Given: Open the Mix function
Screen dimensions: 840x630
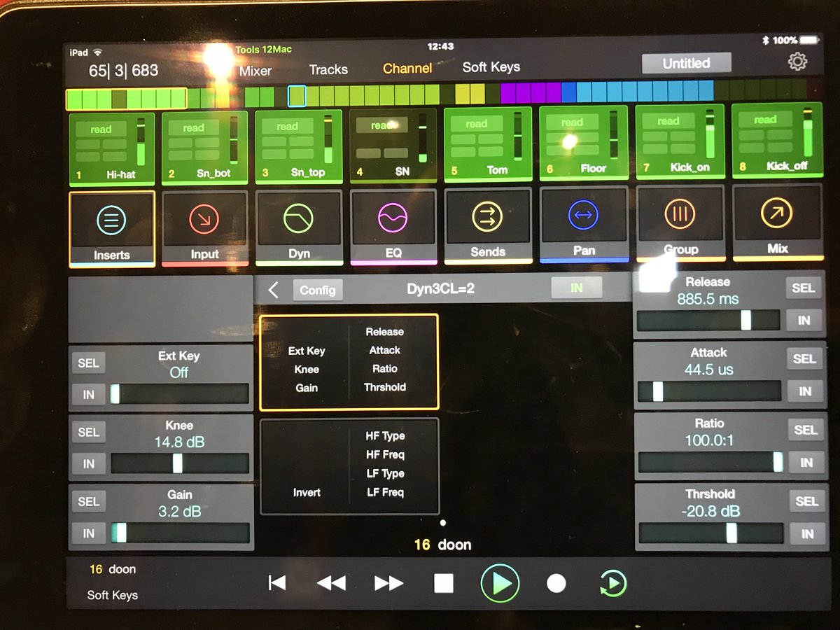Looking at the screenshot, I should (777, 223).
